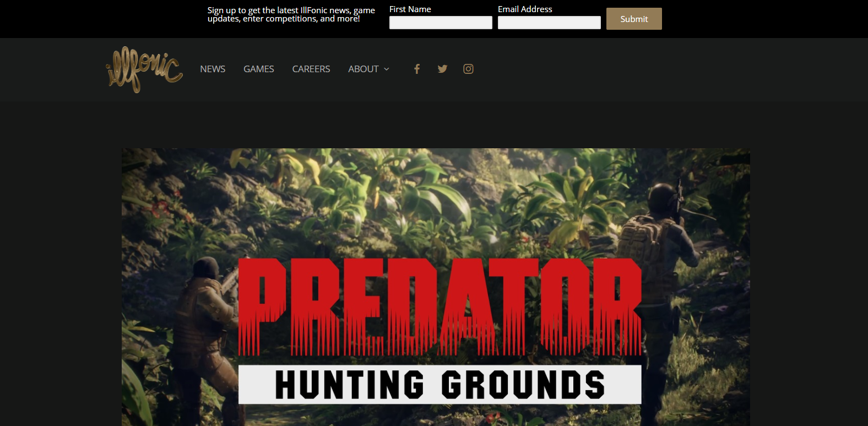Focus the First Name text box
The image size is (868, 426).
tap(441, 23)
